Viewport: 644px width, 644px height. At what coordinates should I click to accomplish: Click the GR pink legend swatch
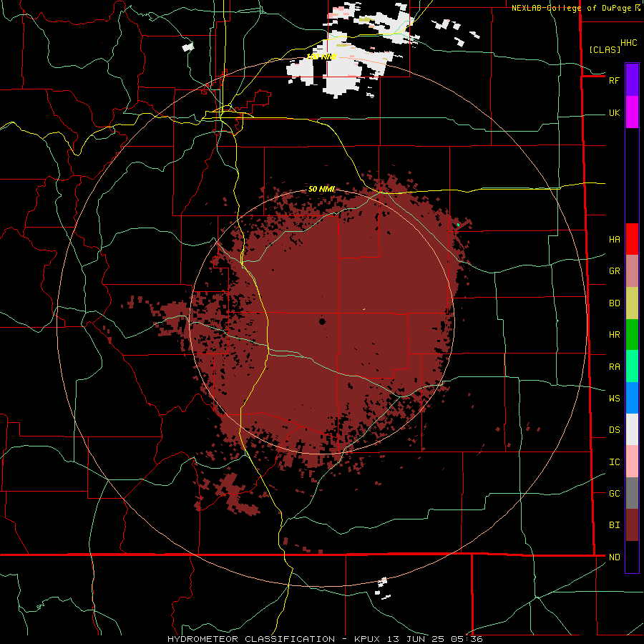click(x=632, y=270)
